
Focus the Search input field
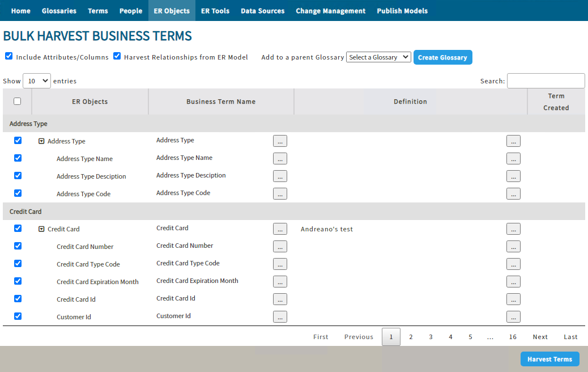[546, 81]
